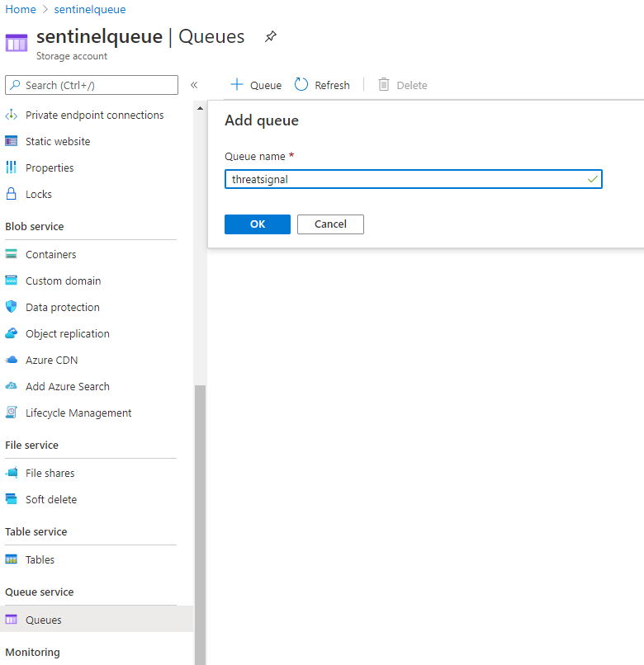644x665 pixels.
Task: Click the sidebar scrollbar up arrow
Action: (200, 109)
